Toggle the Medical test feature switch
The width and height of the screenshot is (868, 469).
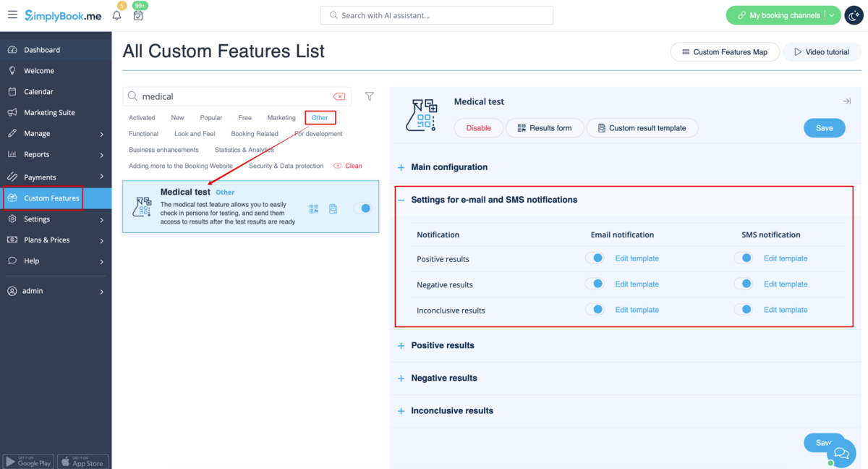(362, 208)
